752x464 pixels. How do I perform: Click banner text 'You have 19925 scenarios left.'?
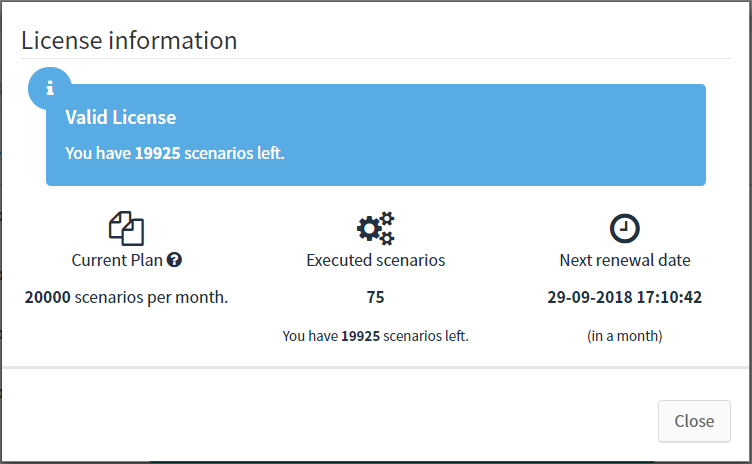pos(175,153)
